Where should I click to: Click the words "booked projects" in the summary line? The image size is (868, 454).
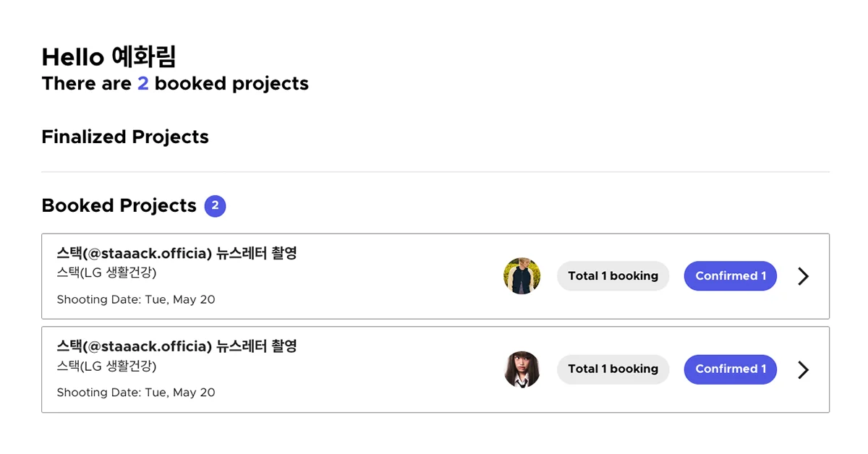[x=231, y=84]
